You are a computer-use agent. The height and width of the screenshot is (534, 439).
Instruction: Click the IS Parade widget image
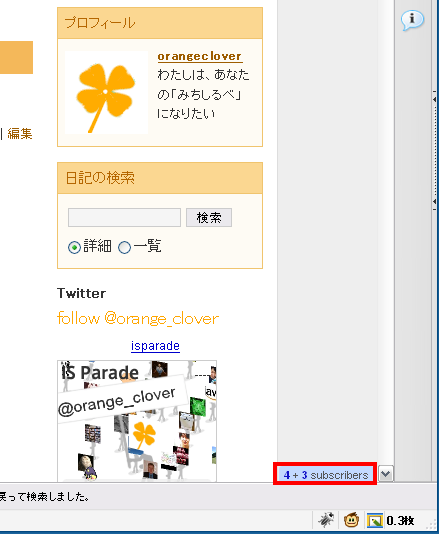click(137, 421)
